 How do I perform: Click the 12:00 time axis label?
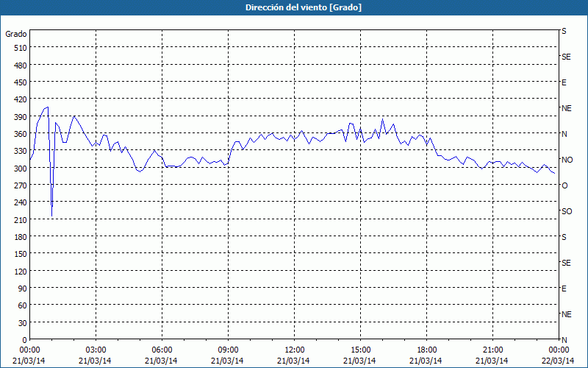click(x=294, y=350)
